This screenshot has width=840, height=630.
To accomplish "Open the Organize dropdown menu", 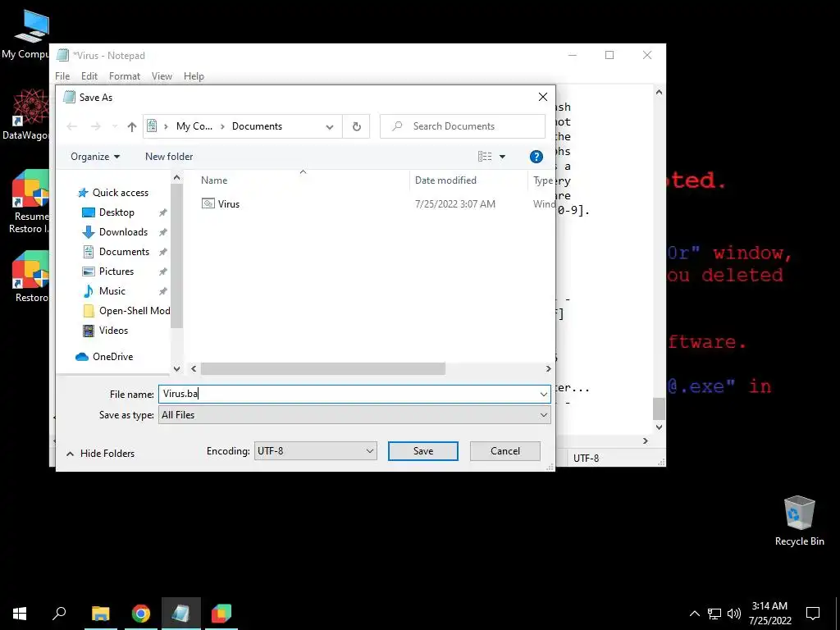I will (95, 157).
